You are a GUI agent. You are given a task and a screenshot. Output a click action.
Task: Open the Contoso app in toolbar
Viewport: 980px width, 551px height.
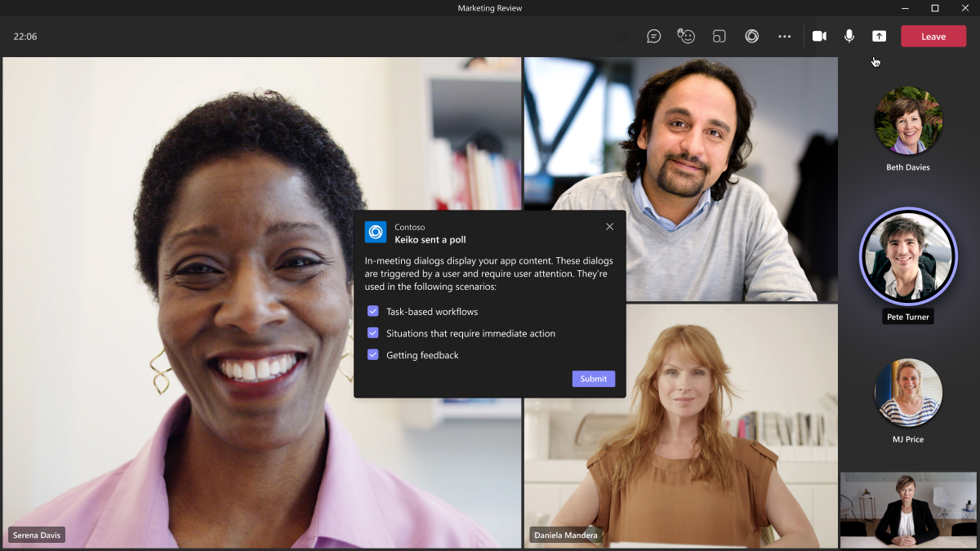751,36
